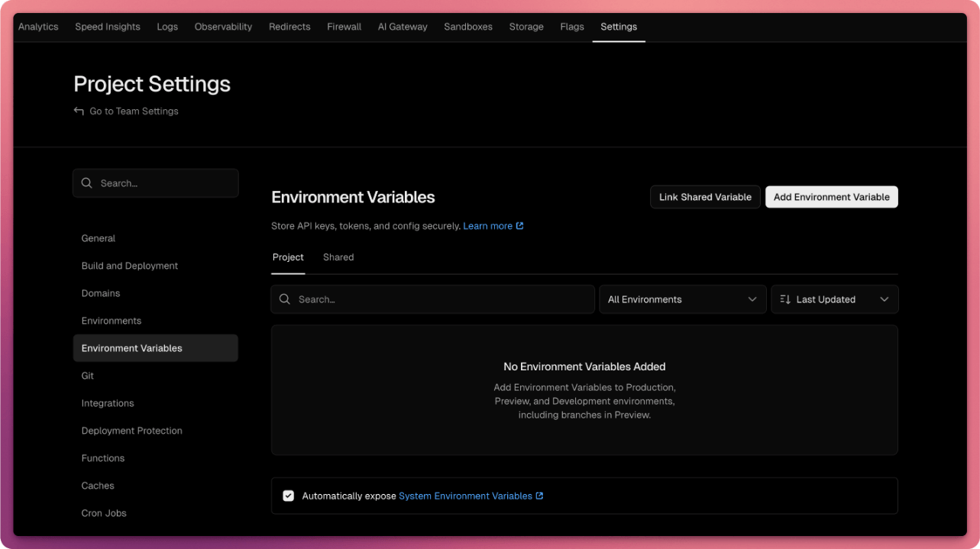Select the Observability nav item
This screenshot has width=980, height=549.
point(222,27)
